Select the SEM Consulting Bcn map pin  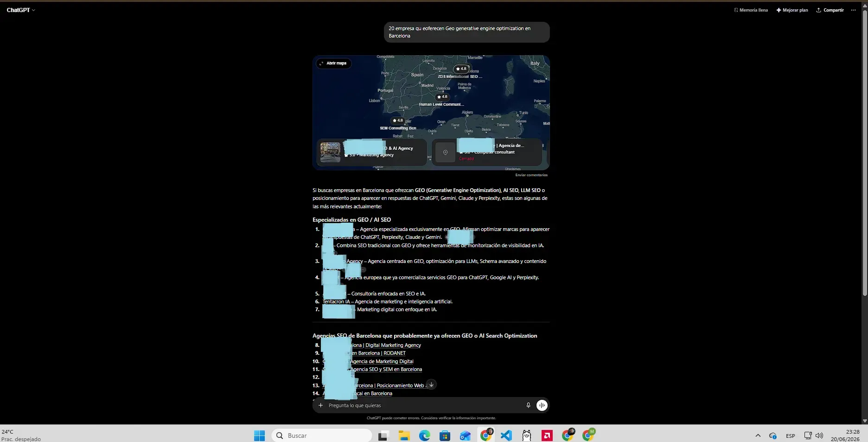coord(398,121)
